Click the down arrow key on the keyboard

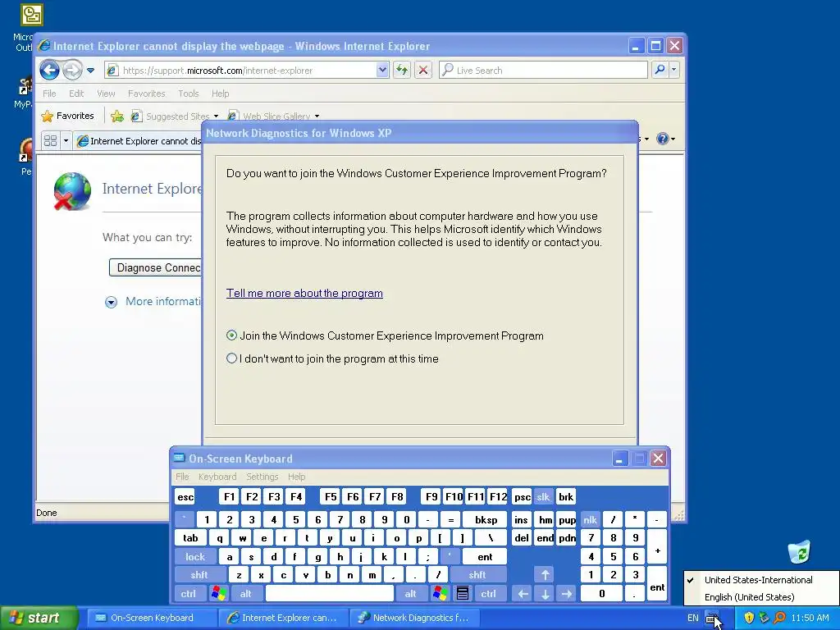click(546, 594)
